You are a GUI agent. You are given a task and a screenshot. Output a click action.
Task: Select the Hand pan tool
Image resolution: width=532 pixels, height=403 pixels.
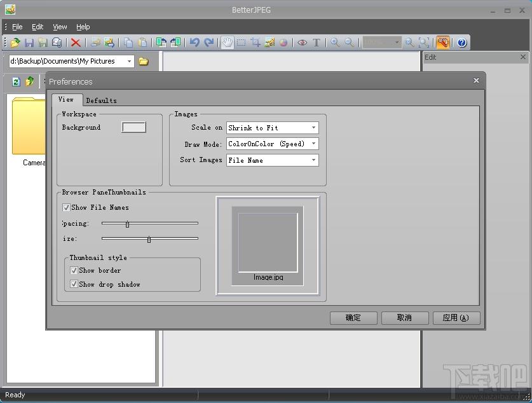point(228,43)
